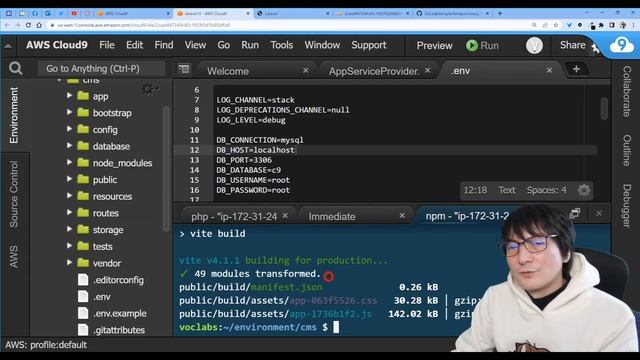Open the Find menu
The width and height of the screenshot is (640, 360).
tap(164, 45)
